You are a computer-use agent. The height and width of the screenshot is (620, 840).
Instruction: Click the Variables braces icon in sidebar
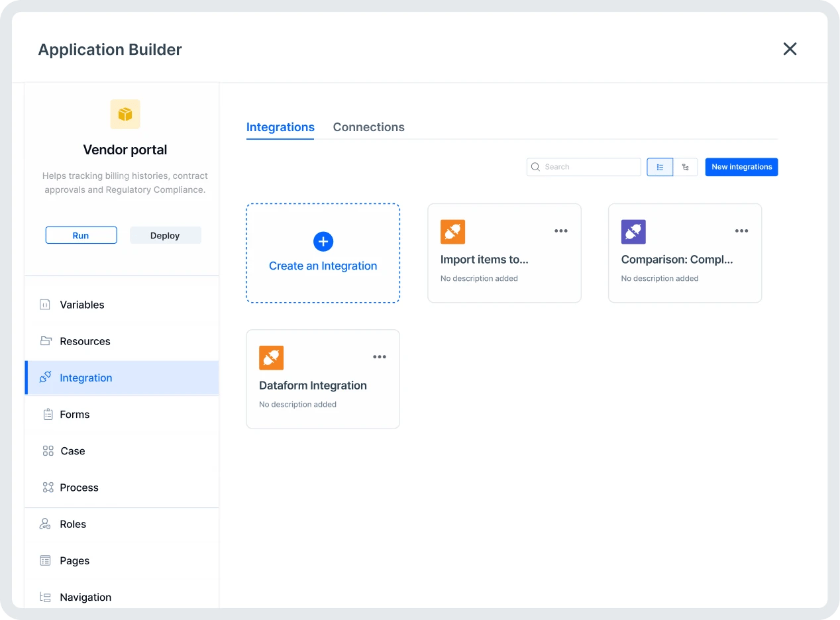coord(45,305)
